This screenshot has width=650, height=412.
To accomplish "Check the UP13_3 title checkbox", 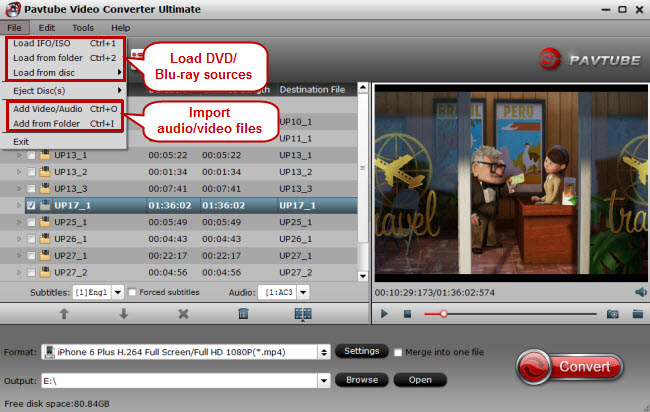I will click(x=31, y=189).
